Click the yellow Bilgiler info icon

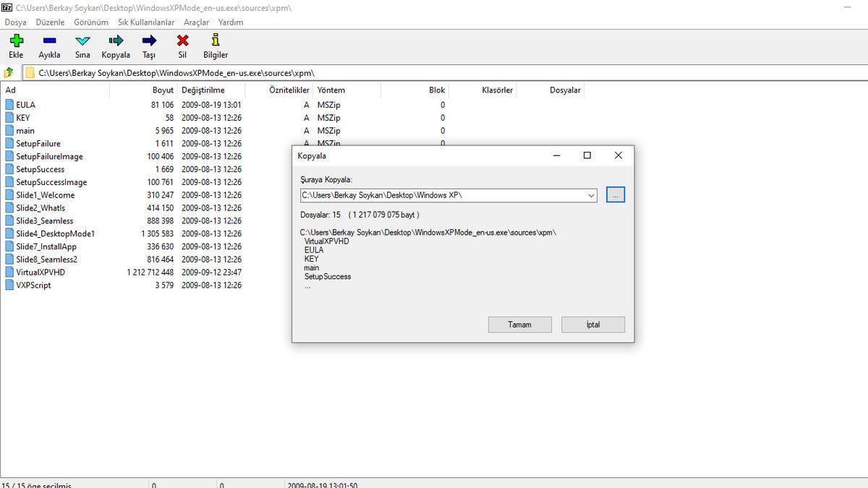pyautogui.click(x=216, y=41)
